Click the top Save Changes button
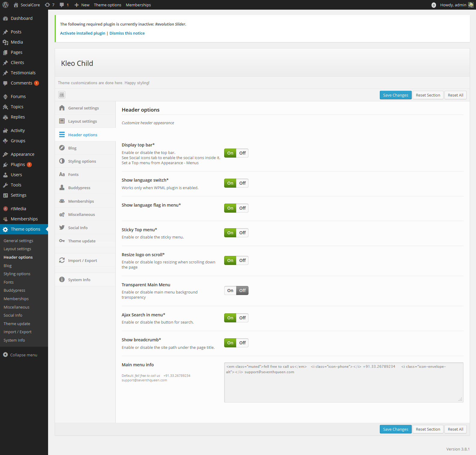The height and width of the screenshot is (455, 476). [x=395, y=95]
